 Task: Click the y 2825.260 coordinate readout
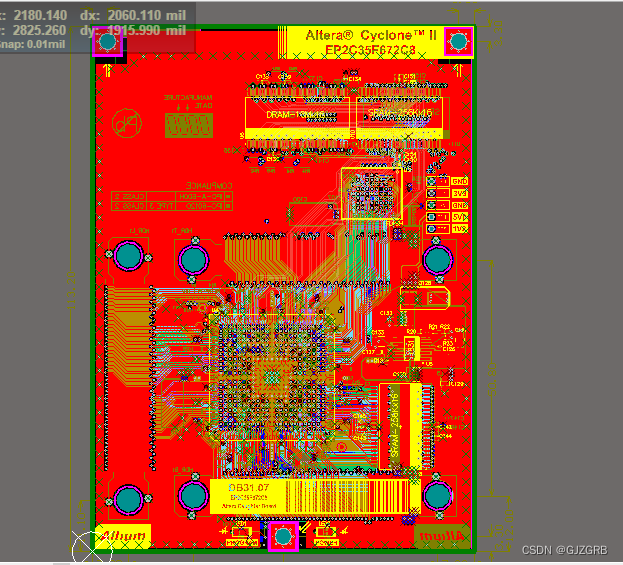(33, 30)
